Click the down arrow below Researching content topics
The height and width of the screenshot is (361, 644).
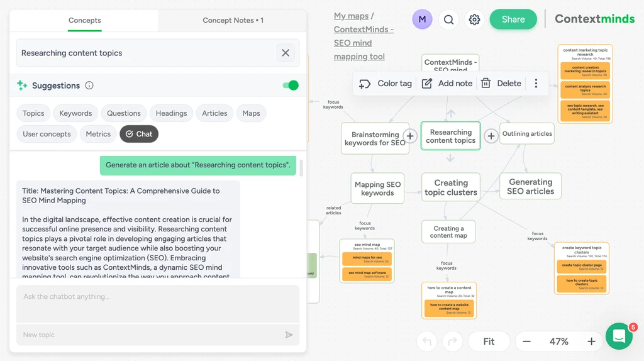[450, 158]
